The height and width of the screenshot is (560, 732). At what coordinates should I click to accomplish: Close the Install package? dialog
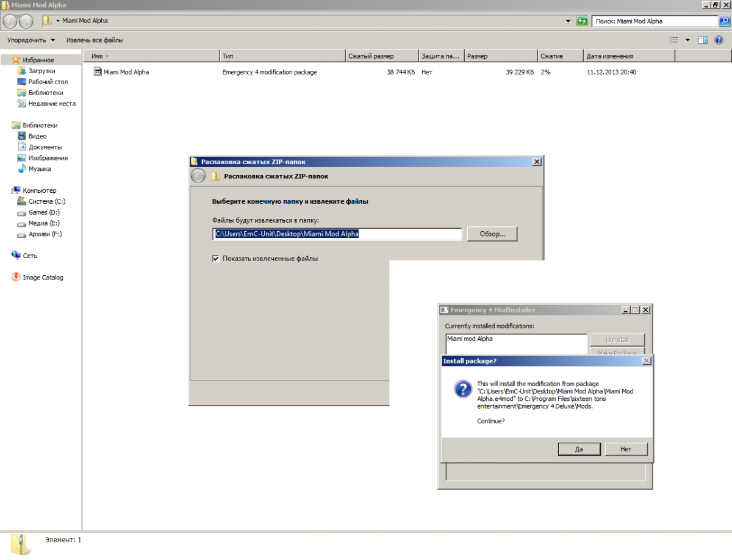pyautogui.click(x=647, y=361)
